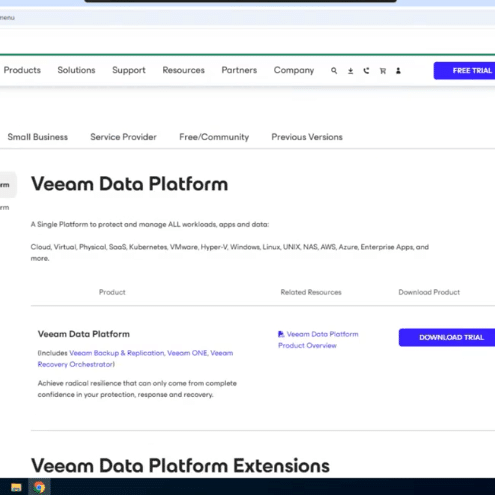Open the Company menu
Image resolution: width=495 pixels, height=495 pixels.
pyautogui.click(x=294, y=70)
